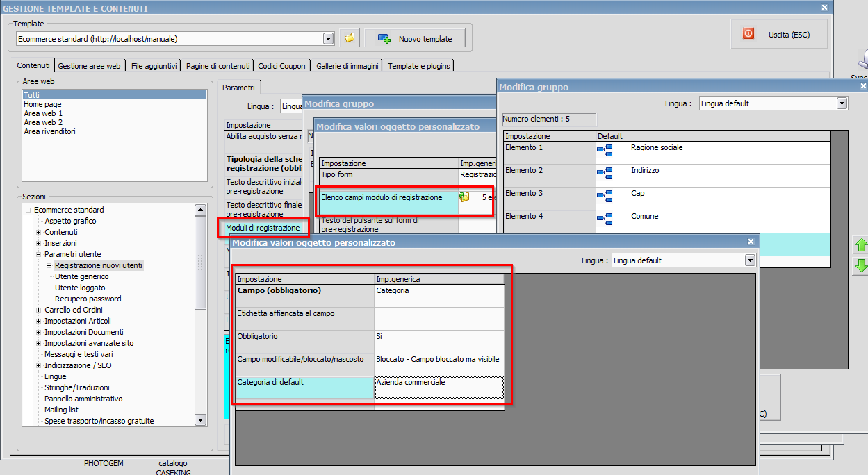Click the Nuovo template button

click(414, 38)
